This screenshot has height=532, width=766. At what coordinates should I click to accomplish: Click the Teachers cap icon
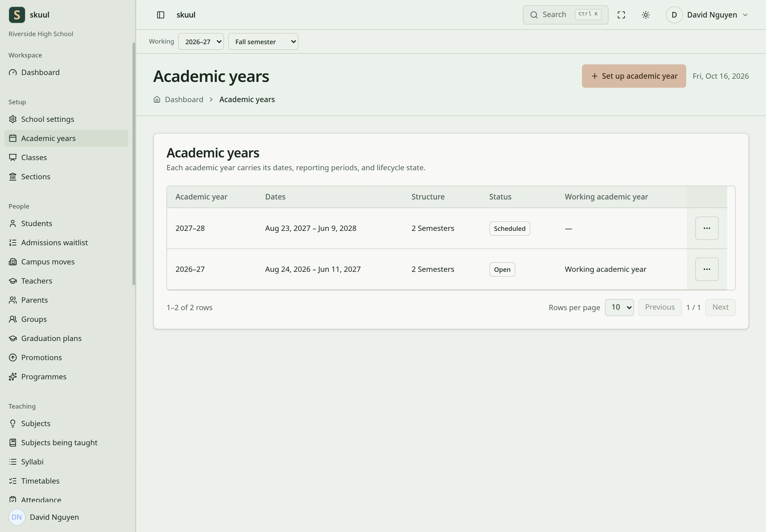coord(13,281)
